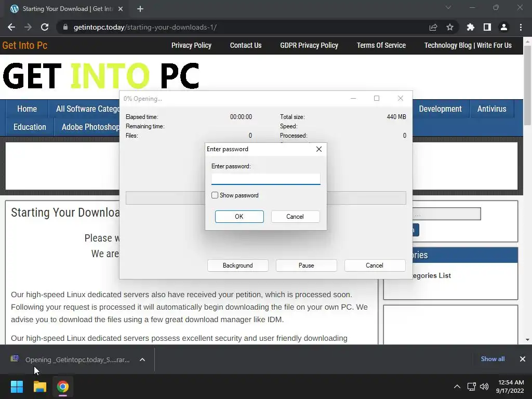This screenshot has height=399, width=532.
Task: Toggle the browser side panel icon
Action: click(487, 27)
